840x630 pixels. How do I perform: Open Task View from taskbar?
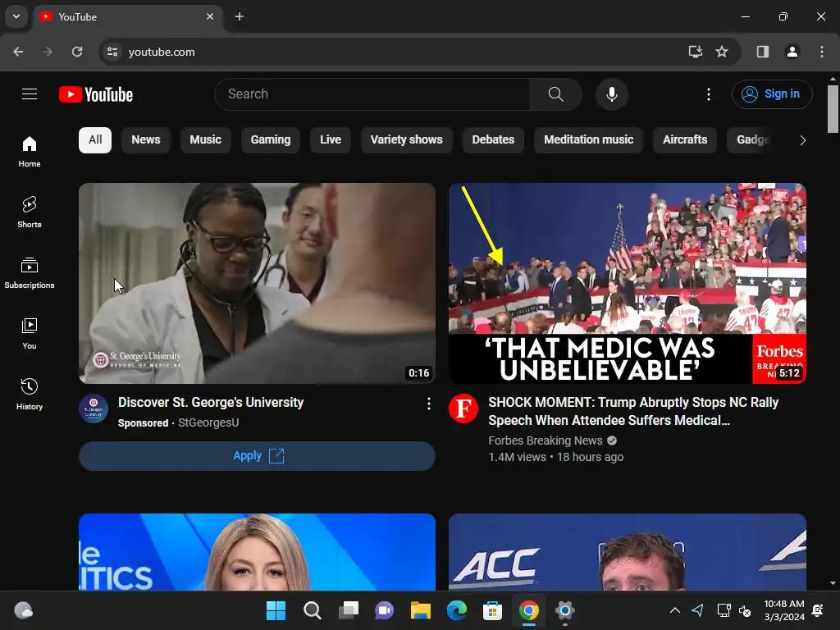(348, 610)
